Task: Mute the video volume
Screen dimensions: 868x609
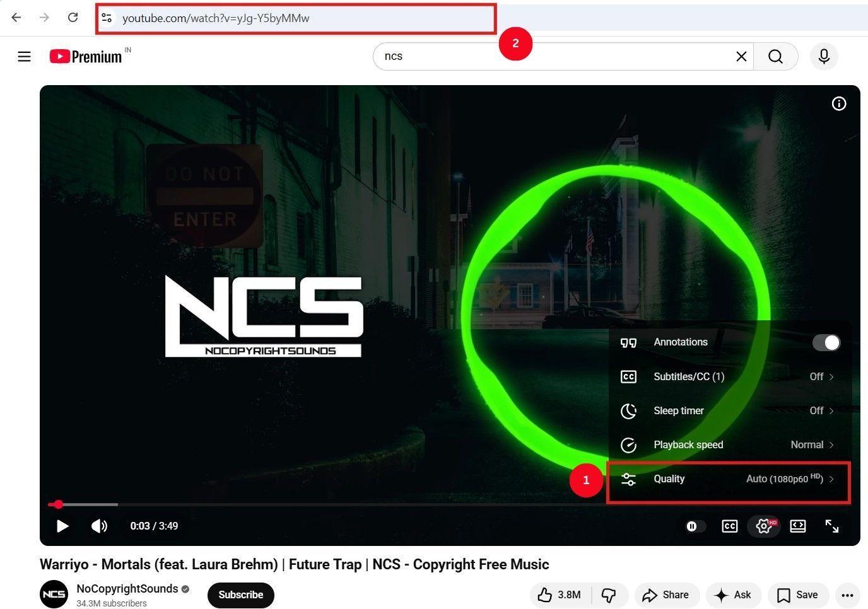Action: point(99,526)
